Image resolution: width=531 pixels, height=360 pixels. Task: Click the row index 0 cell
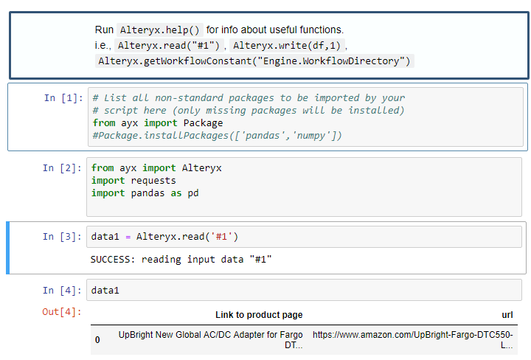(98, 340)
